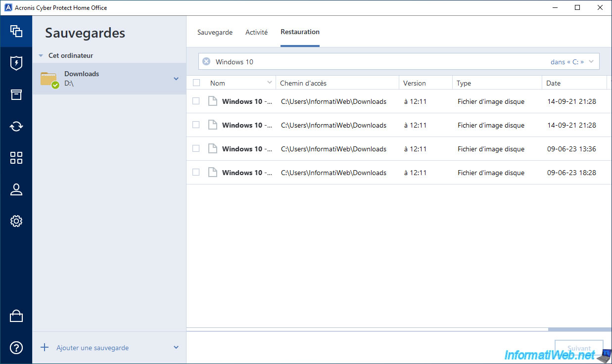Click the Downloads backup folder icon

[x=49, y=79]
